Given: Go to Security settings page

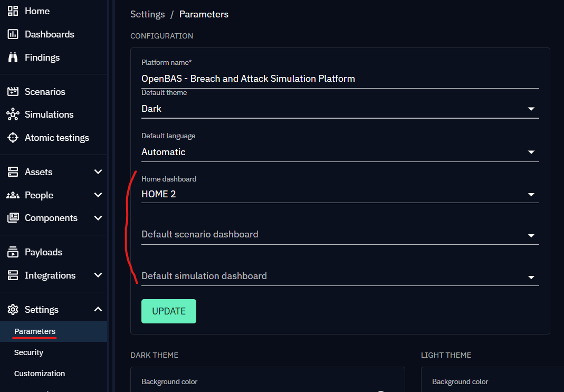Looking at the screenshot, I should point(29,352).
